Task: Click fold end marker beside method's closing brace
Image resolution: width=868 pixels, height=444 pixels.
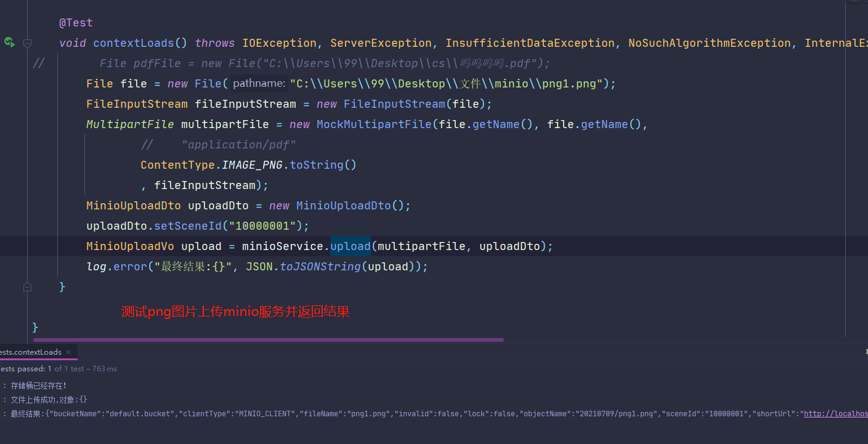Action: click(x=27, y=287)
